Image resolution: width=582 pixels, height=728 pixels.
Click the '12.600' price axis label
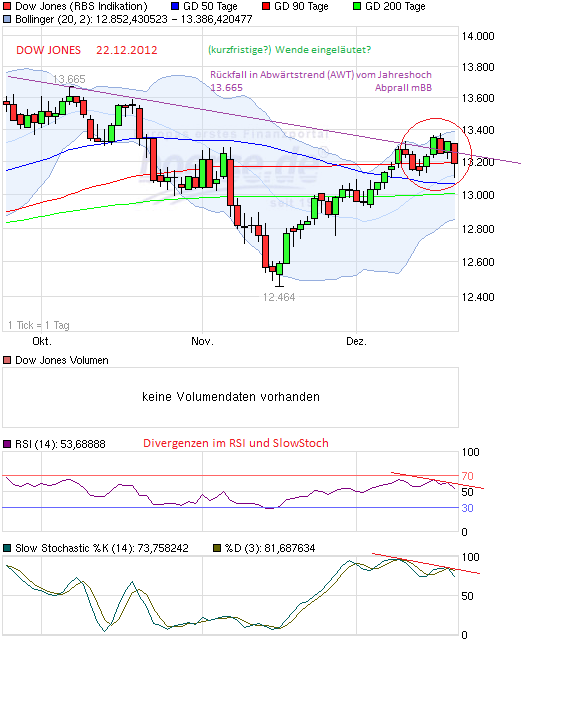478,262
